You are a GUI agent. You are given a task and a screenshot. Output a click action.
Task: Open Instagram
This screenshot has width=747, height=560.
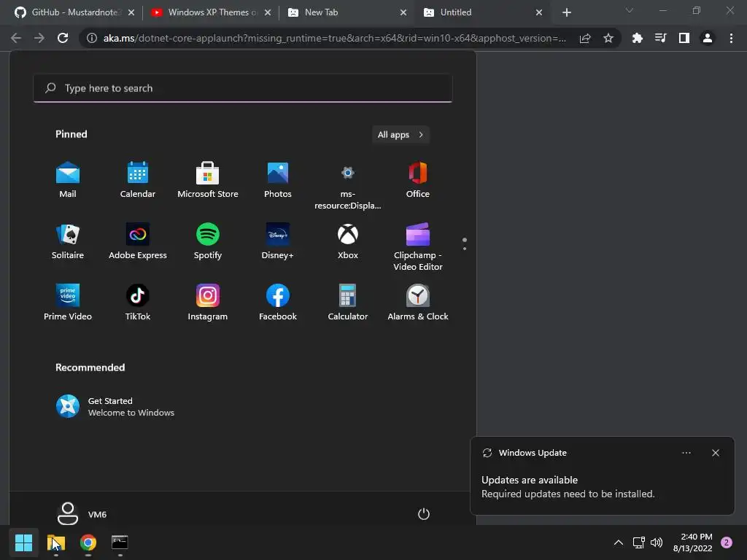[x=208, y=303]
